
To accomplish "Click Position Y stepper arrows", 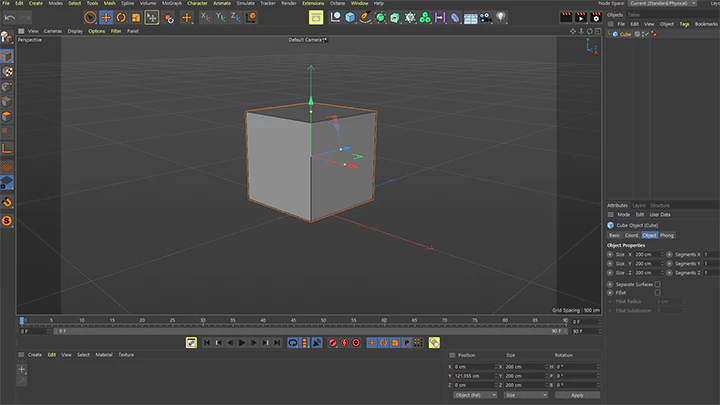I will point(496,376).
